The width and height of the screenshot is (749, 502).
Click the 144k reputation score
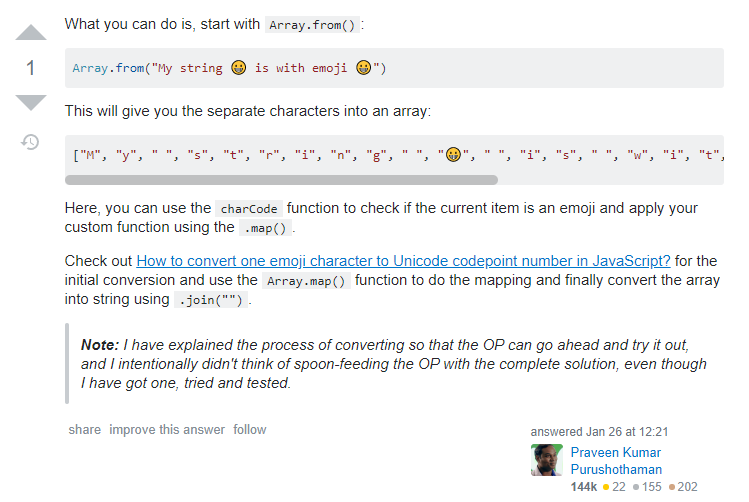(x=584, y=487)
